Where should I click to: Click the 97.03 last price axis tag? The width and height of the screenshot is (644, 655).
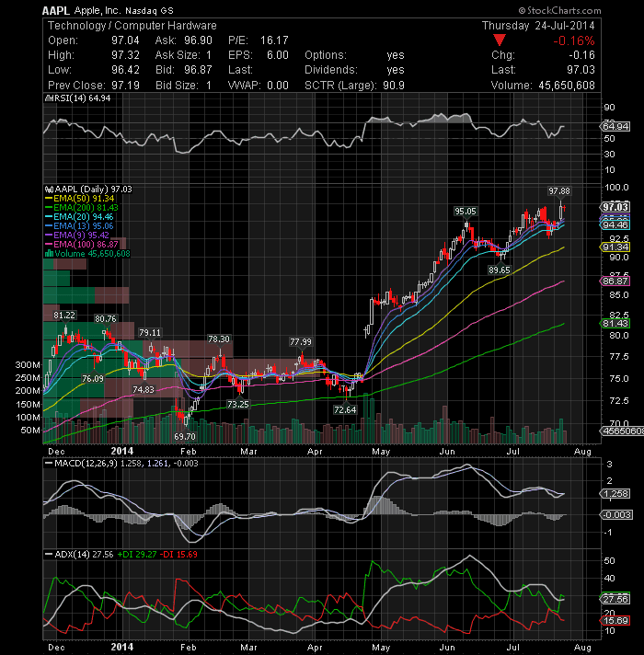pyautogui.click(x=615, y=207)
